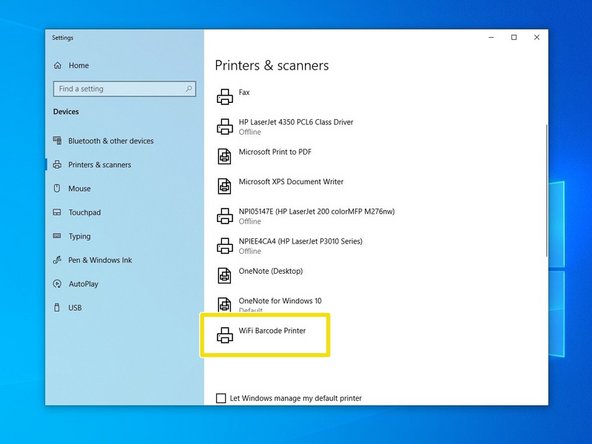Select OneNote (Desktop) printer entry
Screen dimensions: 592x444
270,271
